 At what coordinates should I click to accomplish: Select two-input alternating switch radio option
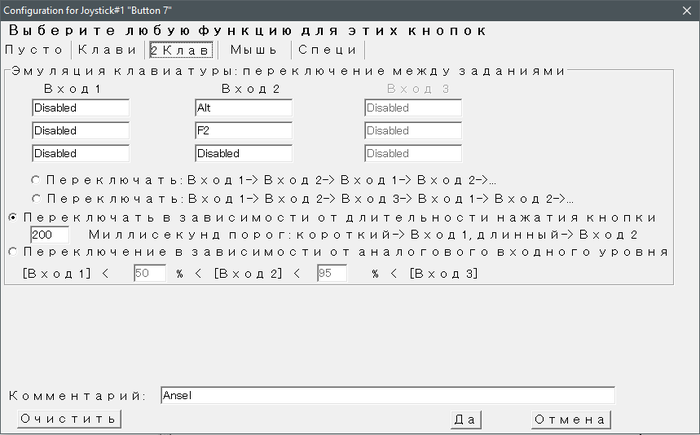tap(37, 179)
